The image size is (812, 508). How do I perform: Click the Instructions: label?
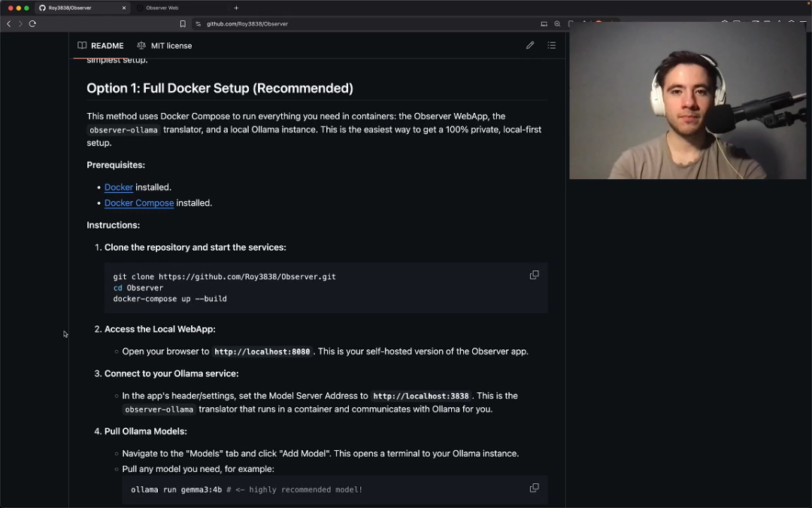click(113, 225)
